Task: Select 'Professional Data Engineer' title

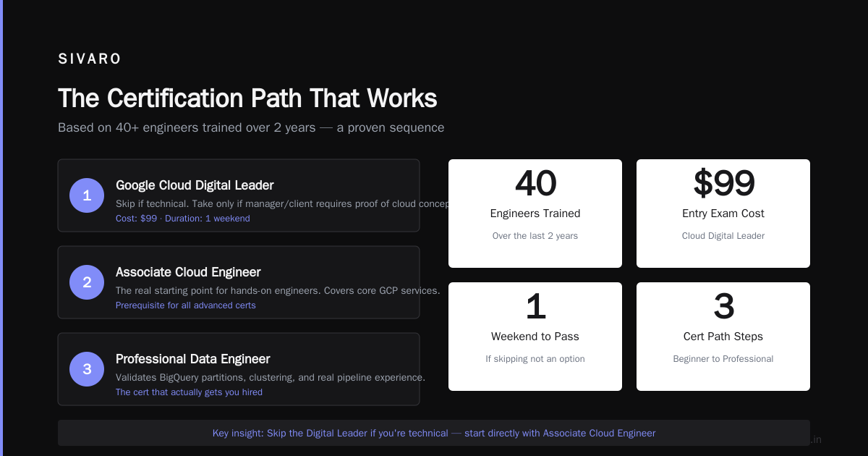Action: tap(193, 359)
